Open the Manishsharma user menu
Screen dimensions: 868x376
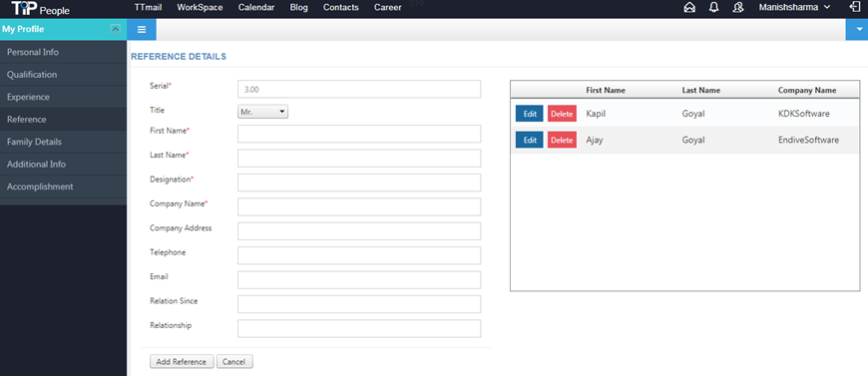(796, 8)
